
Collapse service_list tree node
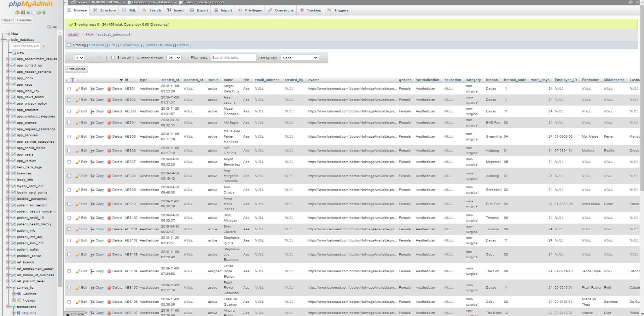click(8, 288)
